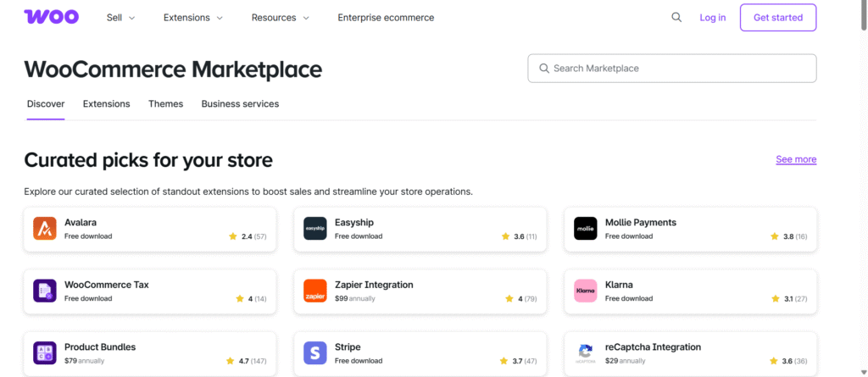
Task: Click the Avalara extension icon
Action: pos(45,229)
